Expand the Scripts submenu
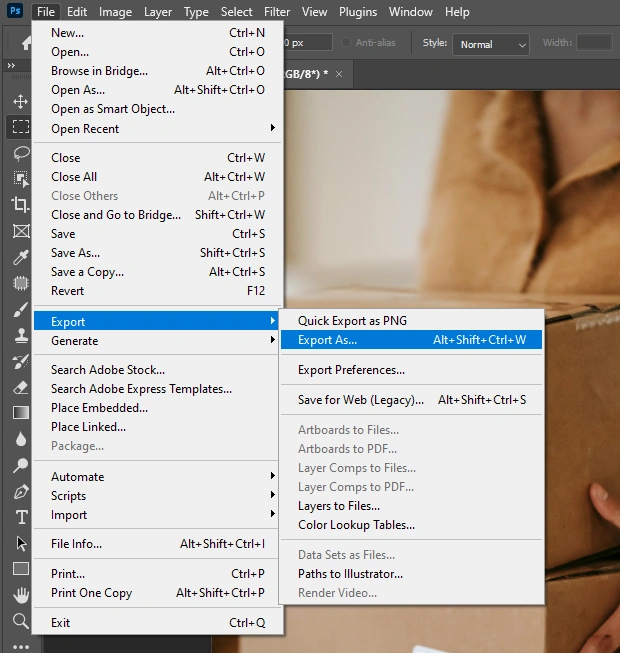This screenshot has height=653, width=620. click(156, 496)
